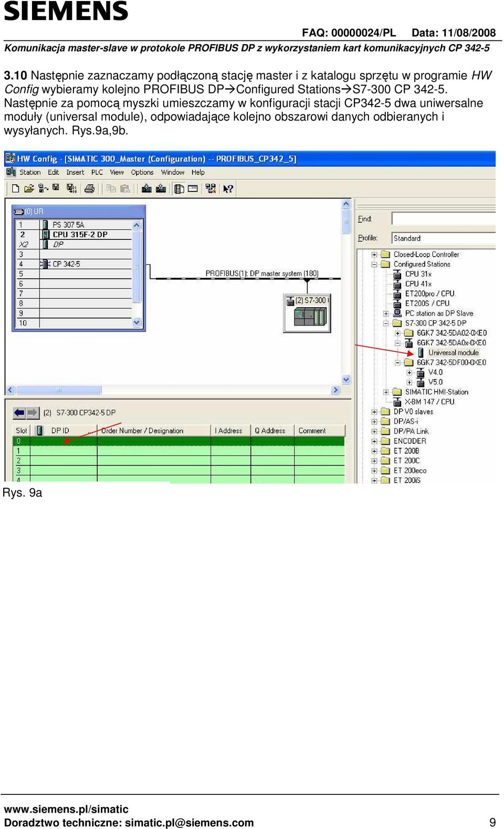
Task: Click the Find input field
Action: click(444, 218)
